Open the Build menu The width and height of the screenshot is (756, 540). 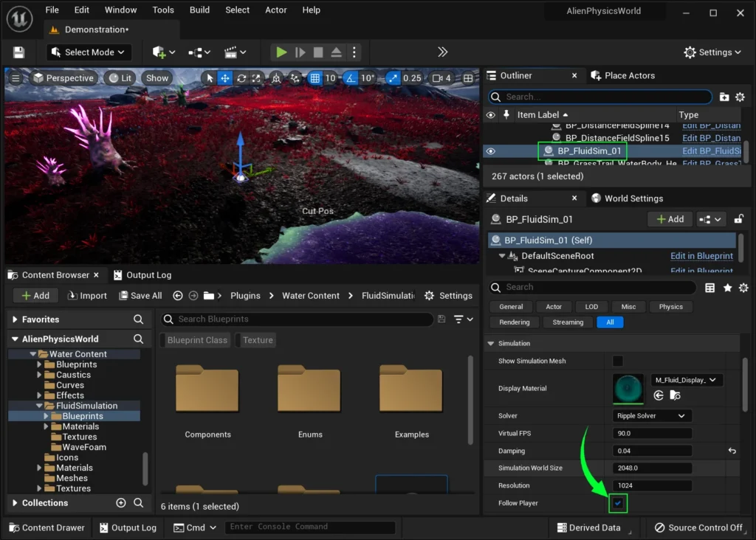[x=199, y=10]
